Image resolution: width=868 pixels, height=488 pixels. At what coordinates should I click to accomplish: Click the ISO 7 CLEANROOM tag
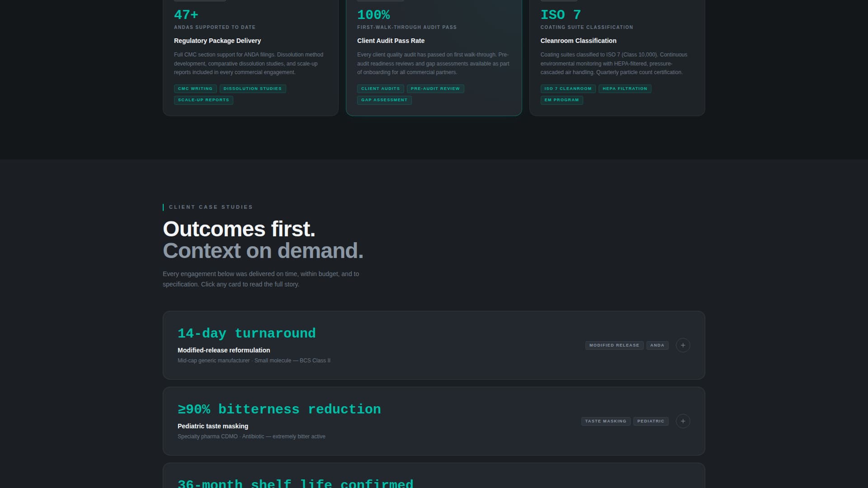tap(568, 89)
